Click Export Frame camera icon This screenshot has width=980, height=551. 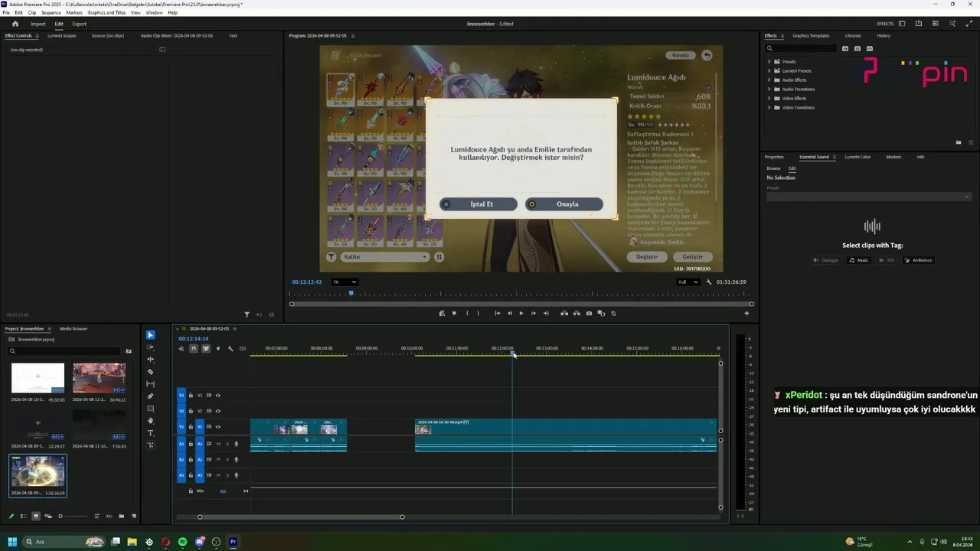[x=589, y=313]
